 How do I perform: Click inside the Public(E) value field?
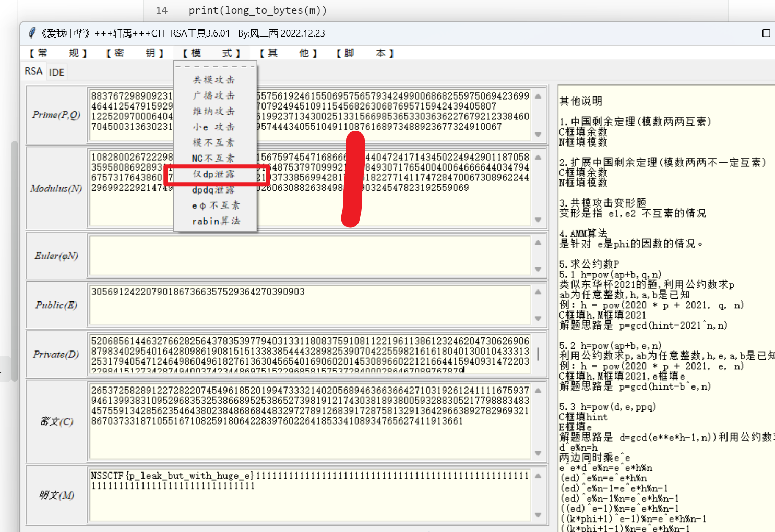point(311,305)
